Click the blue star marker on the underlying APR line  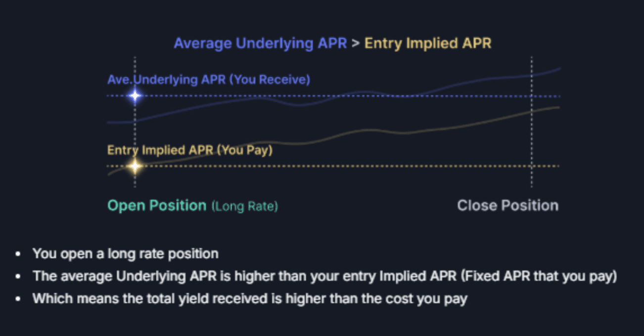135,96
